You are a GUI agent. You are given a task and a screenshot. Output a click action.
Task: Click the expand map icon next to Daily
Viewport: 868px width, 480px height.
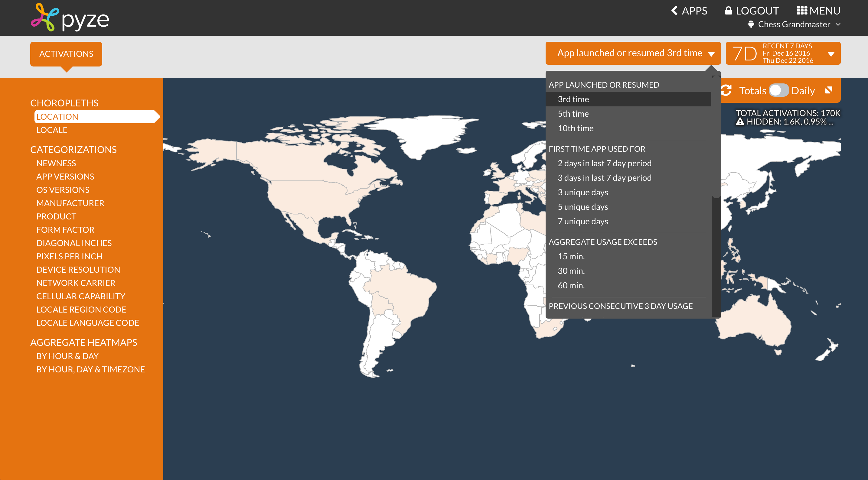[829, 90]
